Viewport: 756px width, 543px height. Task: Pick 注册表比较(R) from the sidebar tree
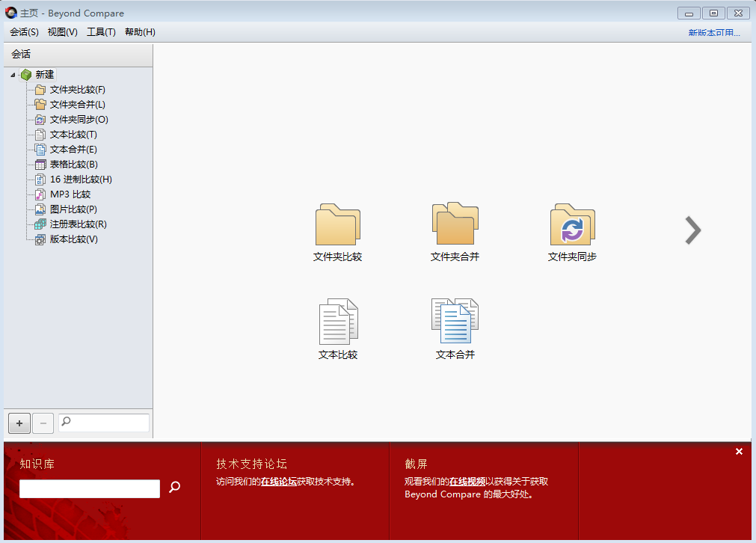coord(78,224)
